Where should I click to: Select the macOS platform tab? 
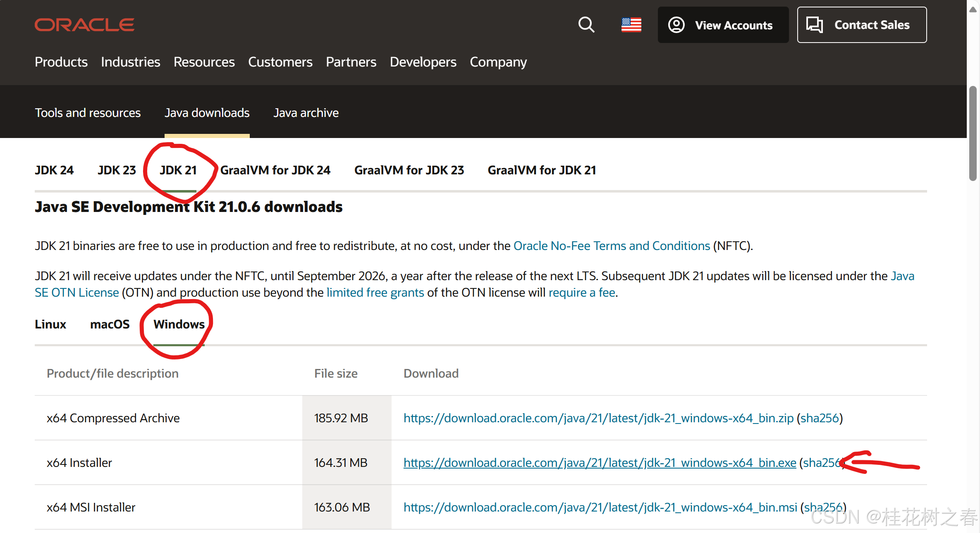[x=110, y=324]
